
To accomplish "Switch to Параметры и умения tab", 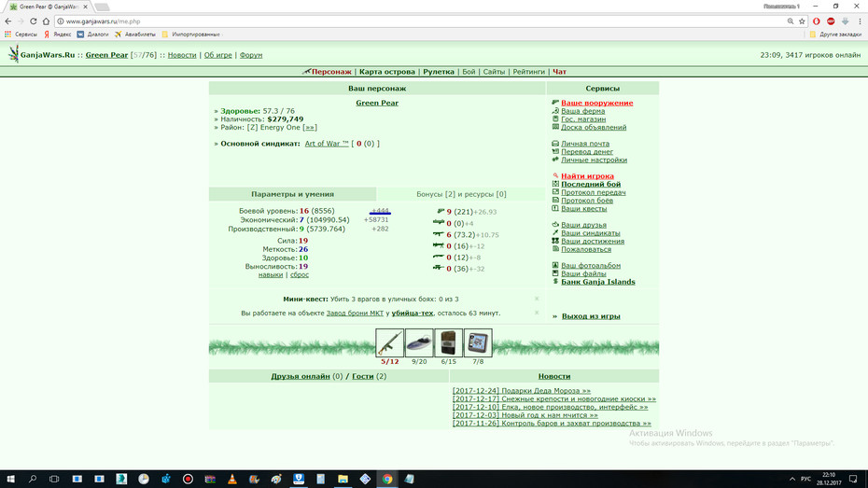I will (292, 194).
